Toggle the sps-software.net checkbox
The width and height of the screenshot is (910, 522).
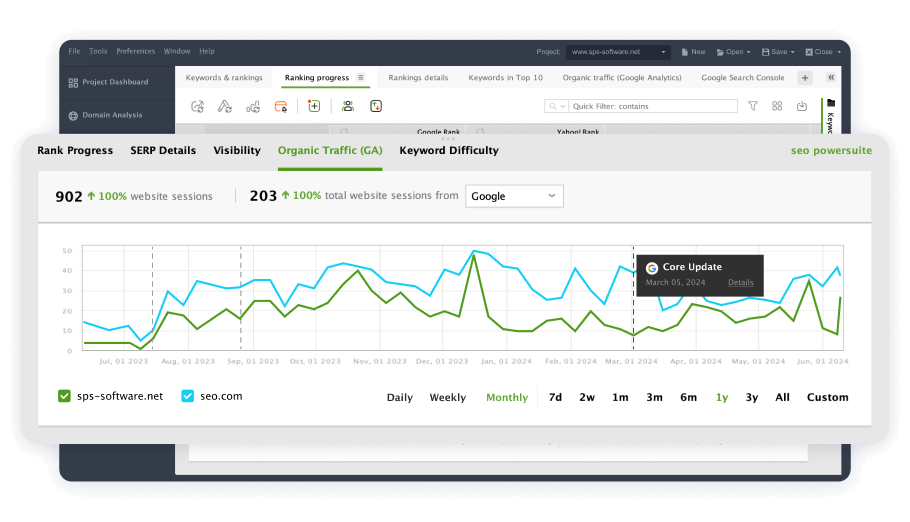click(x=64, y=396)
